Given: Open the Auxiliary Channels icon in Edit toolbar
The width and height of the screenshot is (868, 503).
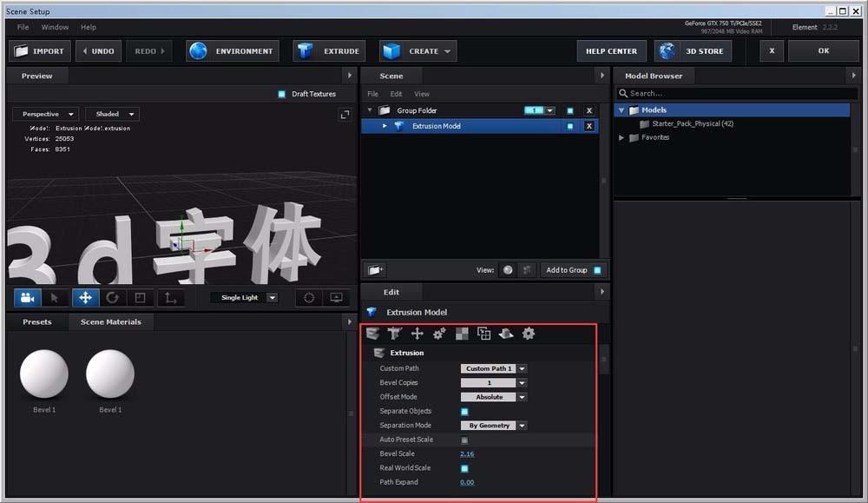Looking at the screenshot, I should coord(483,333).
